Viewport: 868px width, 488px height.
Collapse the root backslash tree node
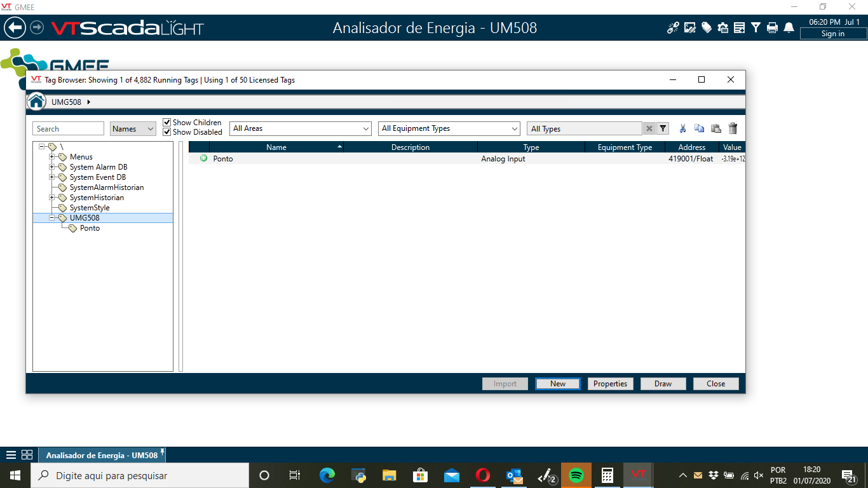[42, 146]
